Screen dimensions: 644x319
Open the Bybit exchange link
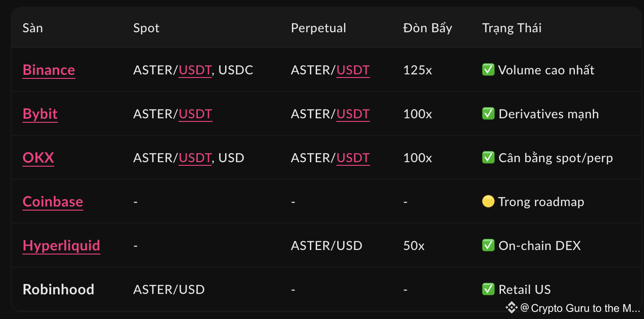click(x=40, y=114)
